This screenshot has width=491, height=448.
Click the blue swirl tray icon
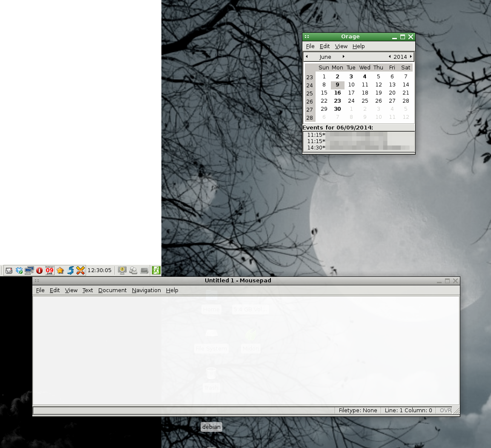coord(70,270)
